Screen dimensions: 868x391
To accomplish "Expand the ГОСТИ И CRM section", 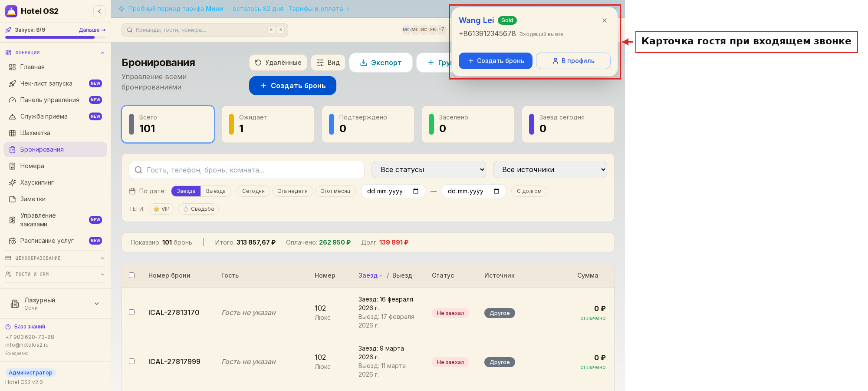I will pos(55,274).
